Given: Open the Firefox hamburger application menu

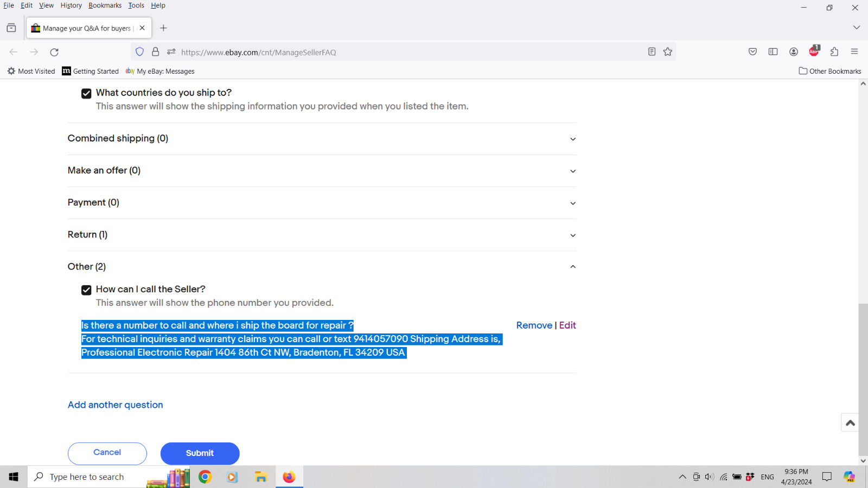Looking at the screenshot, I should [x=854, y=52].
